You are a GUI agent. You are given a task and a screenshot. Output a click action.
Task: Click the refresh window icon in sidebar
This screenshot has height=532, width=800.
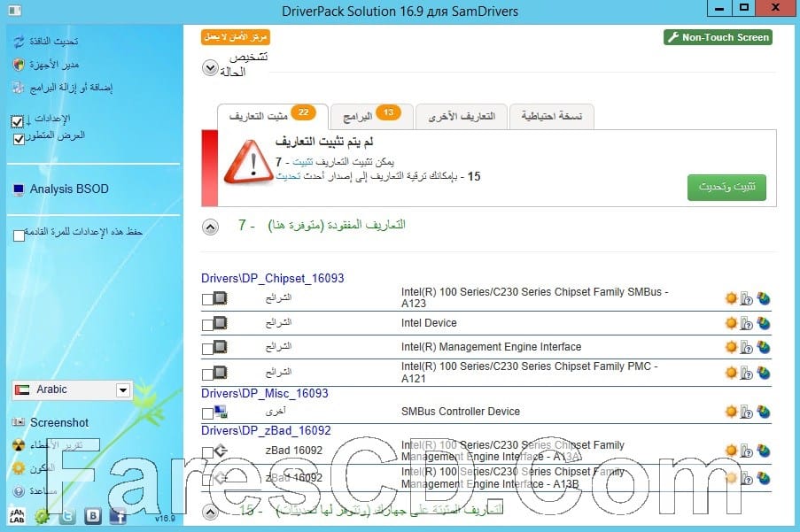click(19, 42)
